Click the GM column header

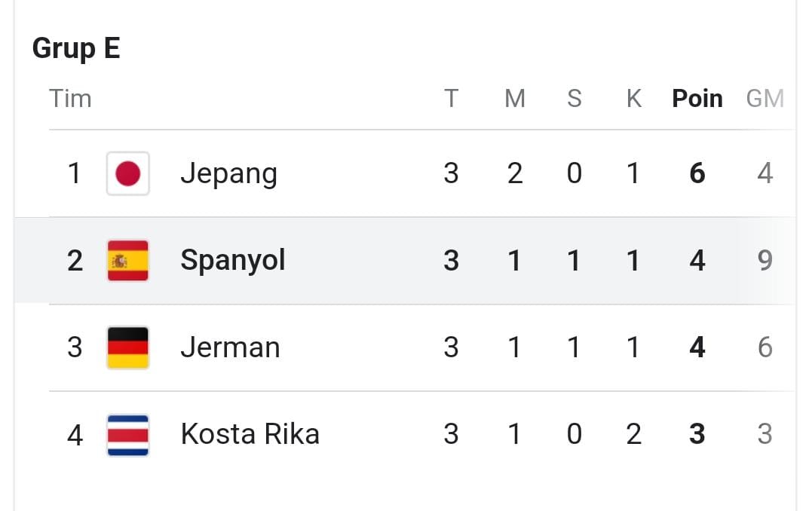tap(765, 99)
